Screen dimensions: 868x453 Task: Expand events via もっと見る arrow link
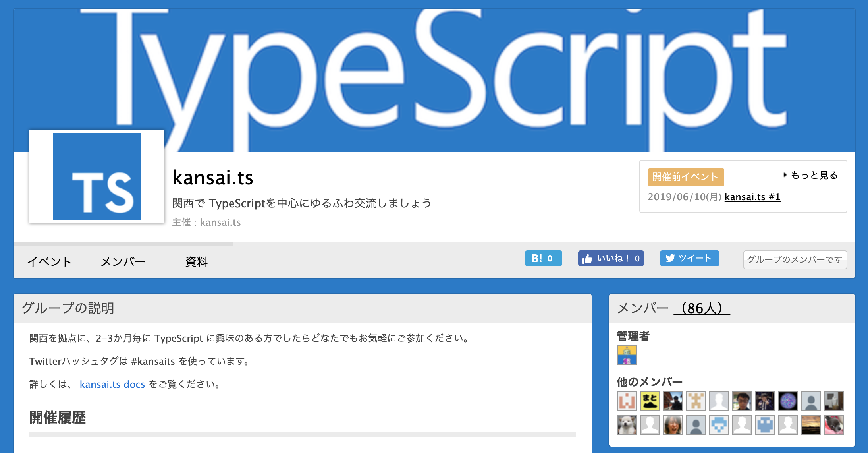point(814,175)
